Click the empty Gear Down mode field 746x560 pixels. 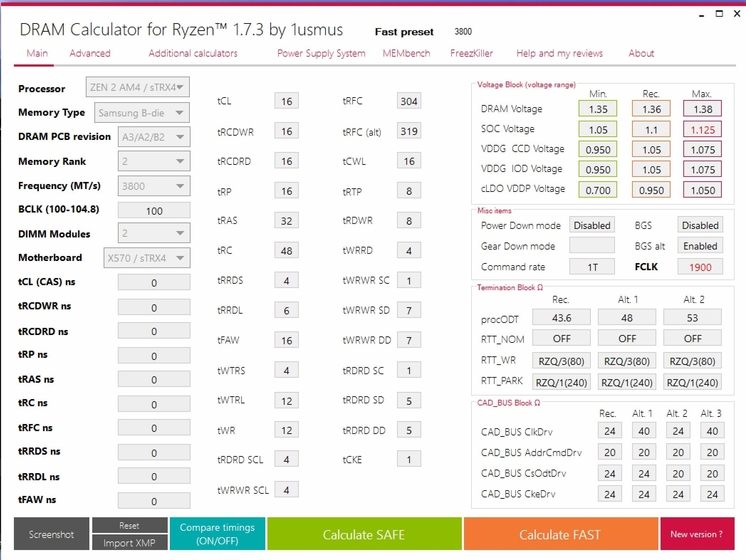[x=592, y=246]
